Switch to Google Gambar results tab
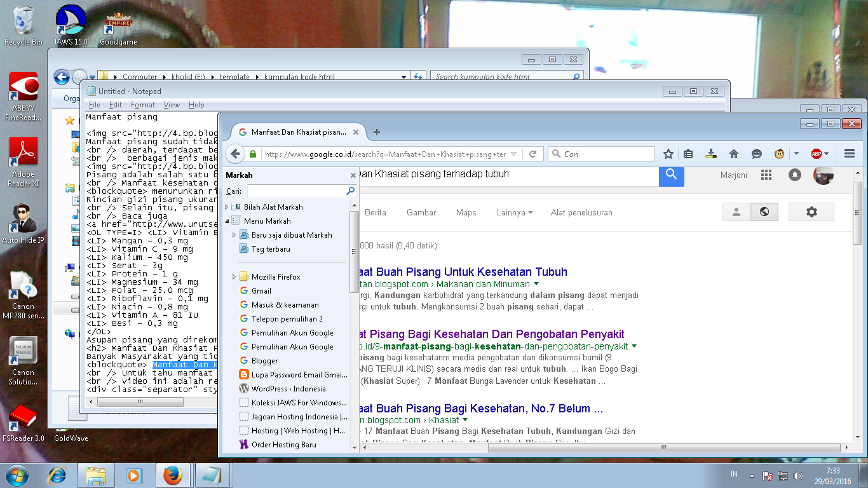This screenshot has height=488, width=868. click(421, 212)
